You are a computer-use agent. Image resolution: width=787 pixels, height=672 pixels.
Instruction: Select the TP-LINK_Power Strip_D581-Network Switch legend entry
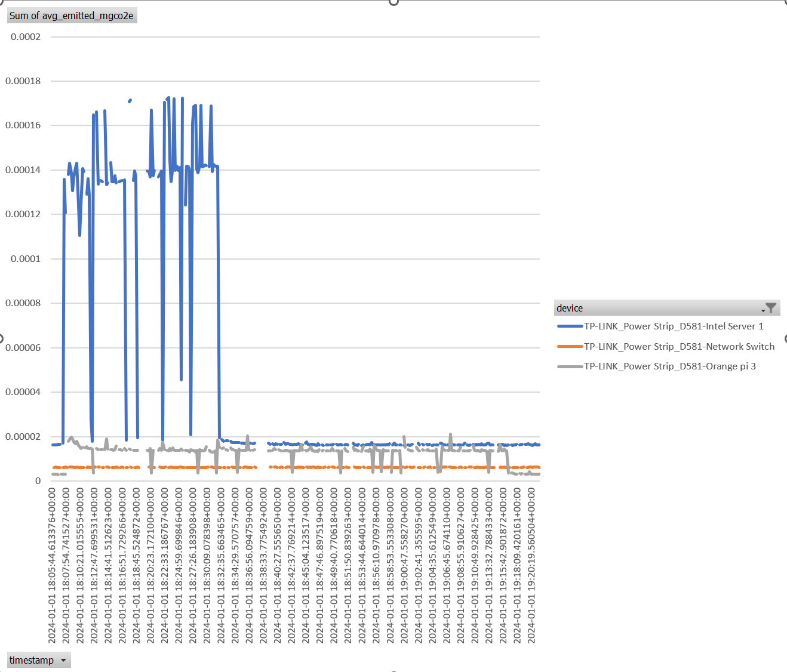679,346
